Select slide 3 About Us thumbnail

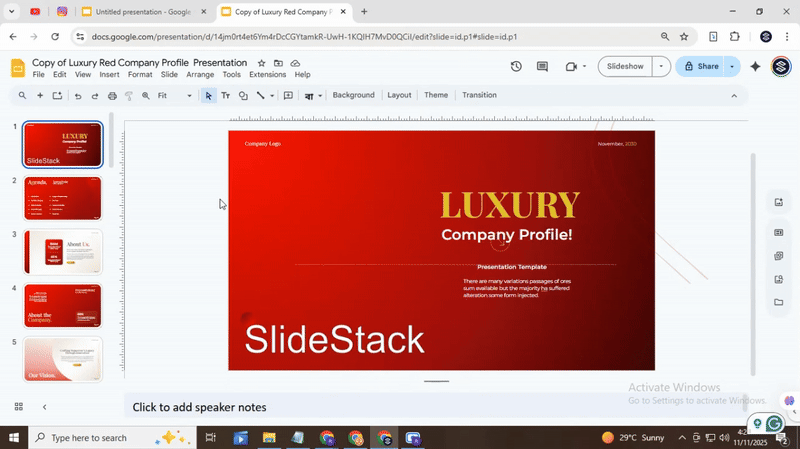pyautogui.click(x=63, y=252)
